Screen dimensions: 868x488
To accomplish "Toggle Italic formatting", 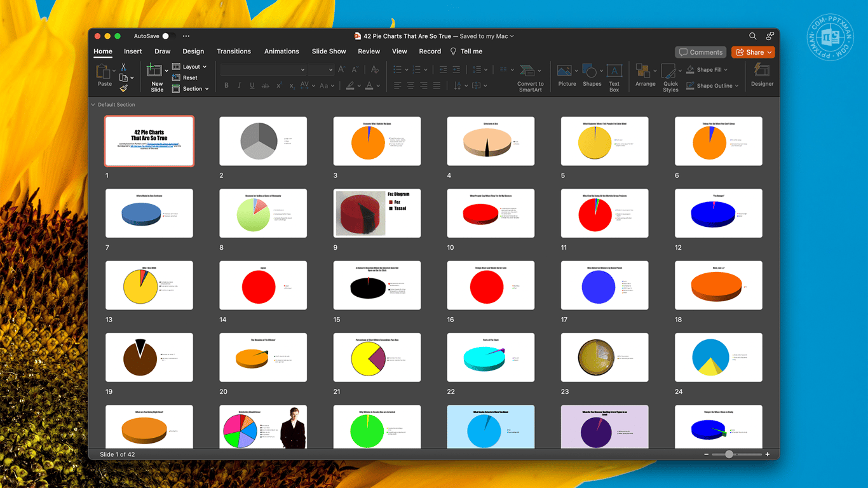I will (x=240, y=86).
